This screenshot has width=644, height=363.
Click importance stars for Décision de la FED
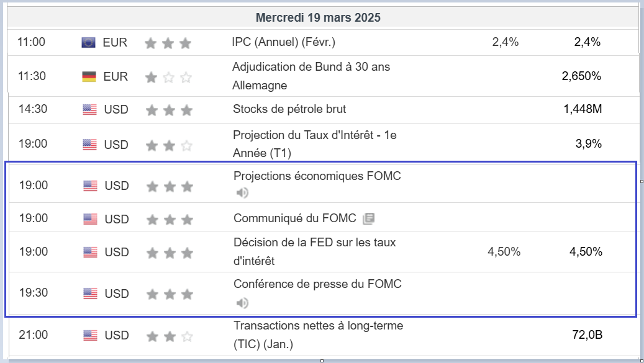[169, 253]
